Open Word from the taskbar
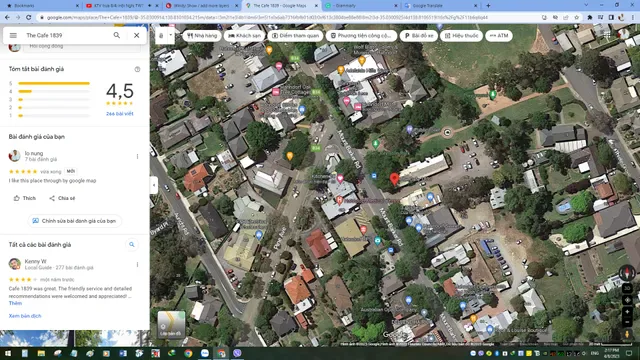Screen dimensions: 640x360 point(123,353)
